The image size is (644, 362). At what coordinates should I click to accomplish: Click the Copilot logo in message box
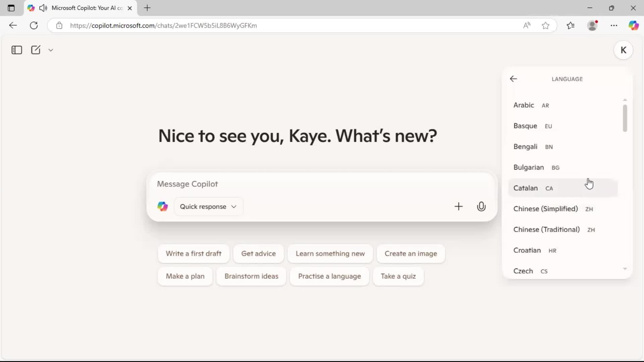163,206
